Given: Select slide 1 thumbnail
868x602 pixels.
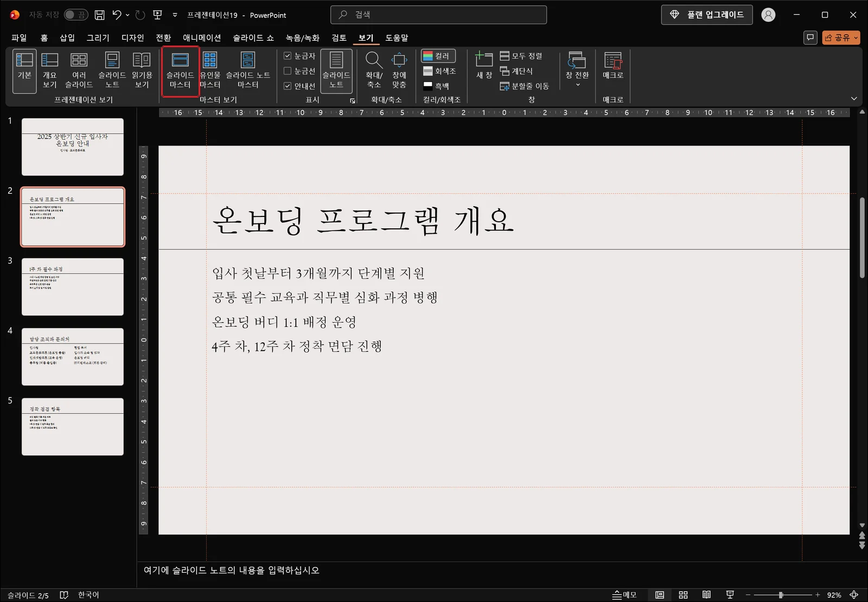Looking at the screenshot, I should tap(73, 147).
